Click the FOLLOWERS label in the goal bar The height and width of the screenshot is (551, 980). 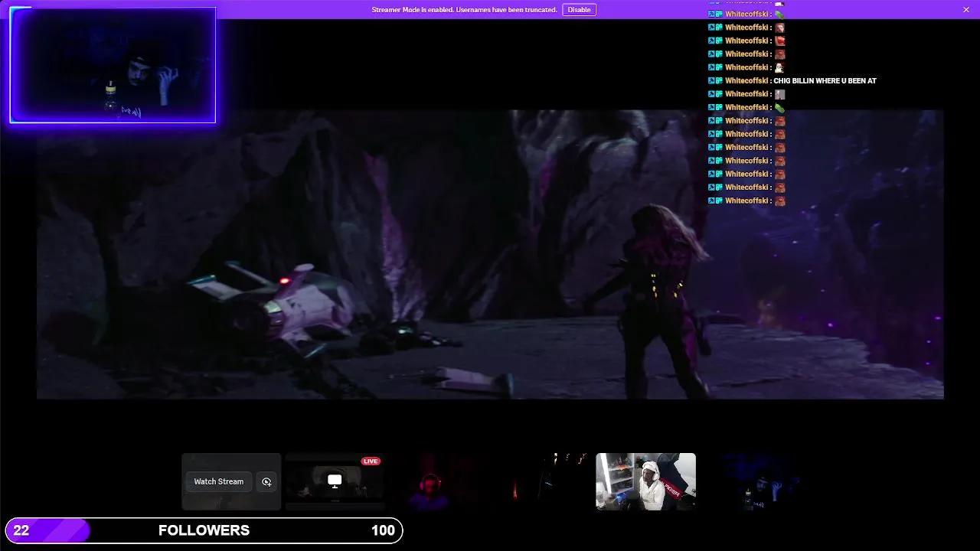(204, 530)
